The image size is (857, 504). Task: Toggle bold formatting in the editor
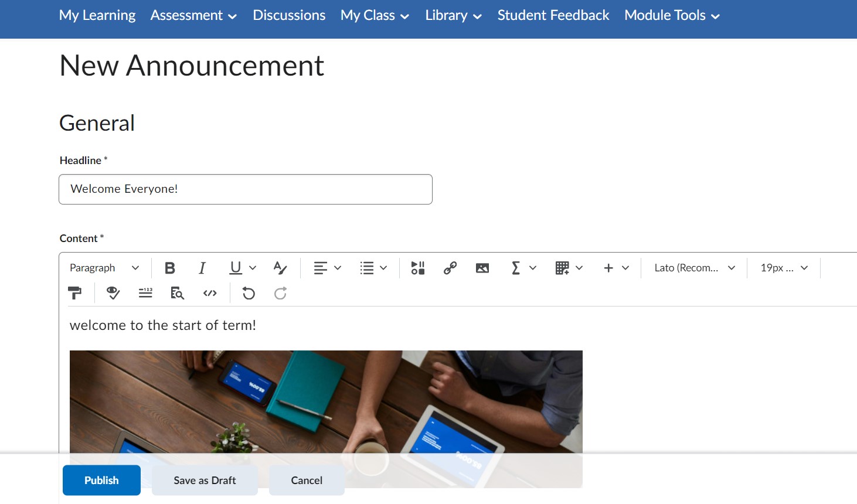[x=170, y=268]
